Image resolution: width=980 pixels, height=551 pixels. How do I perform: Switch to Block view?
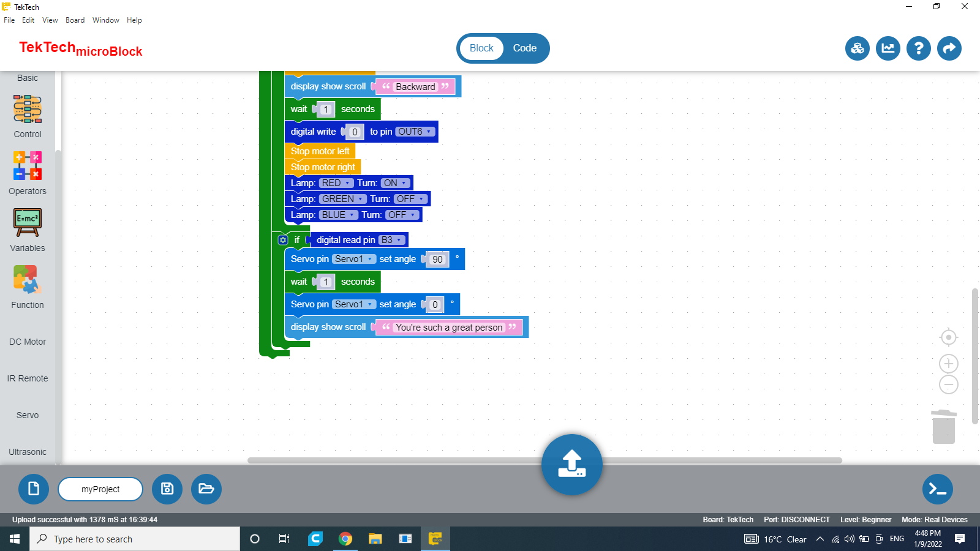pos(481,48)
